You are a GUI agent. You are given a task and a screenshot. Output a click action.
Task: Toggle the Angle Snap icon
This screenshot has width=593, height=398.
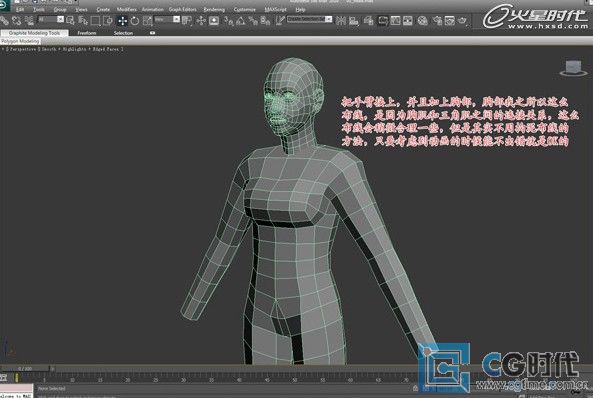241,21
